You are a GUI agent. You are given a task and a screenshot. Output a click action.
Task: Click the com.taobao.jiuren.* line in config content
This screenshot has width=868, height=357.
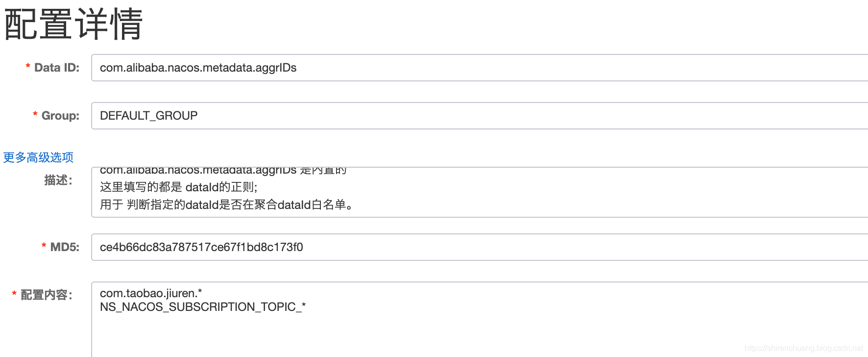tap(151, 293)
